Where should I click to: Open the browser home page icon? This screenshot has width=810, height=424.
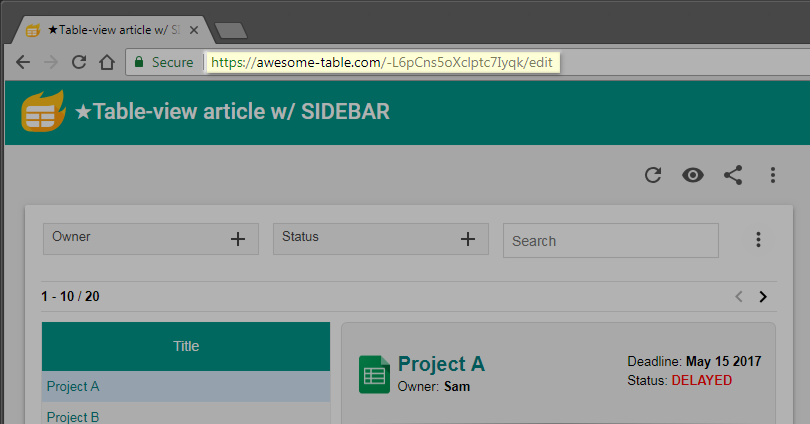point(107,62)
